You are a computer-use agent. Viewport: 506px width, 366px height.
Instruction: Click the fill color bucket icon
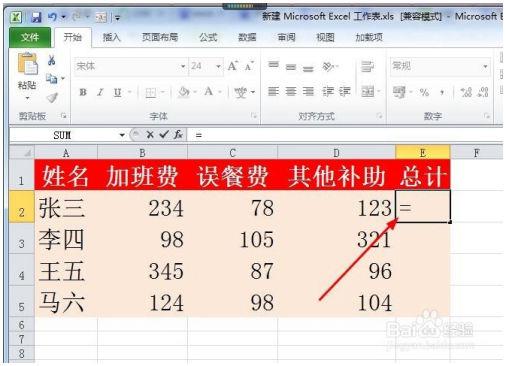coord(184,92)
